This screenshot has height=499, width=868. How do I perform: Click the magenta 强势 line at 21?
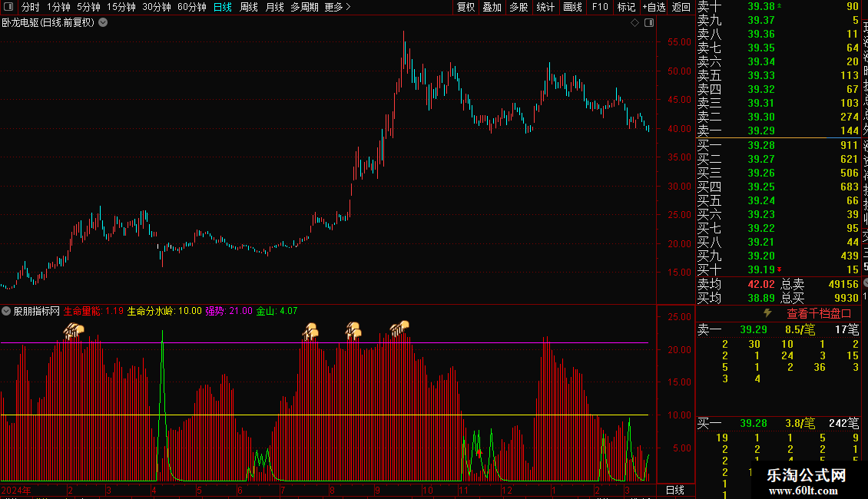click(x=324, y=343)
